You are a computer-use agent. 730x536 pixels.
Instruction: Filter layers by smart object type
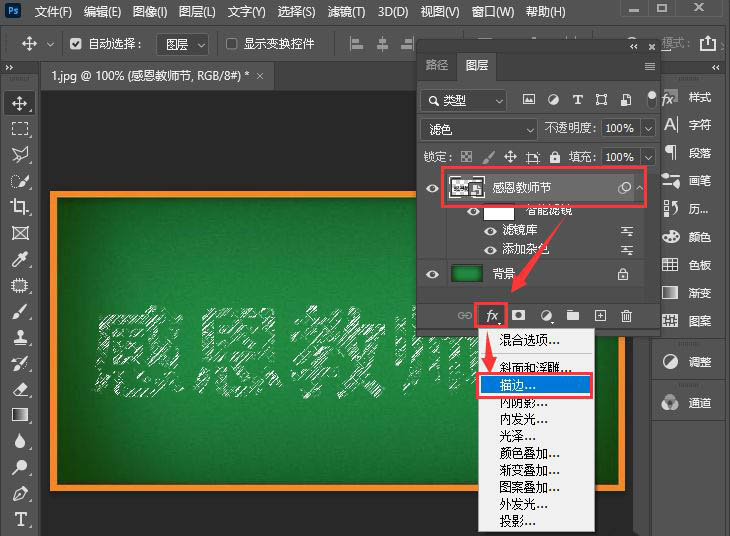[x=626, y=99]
